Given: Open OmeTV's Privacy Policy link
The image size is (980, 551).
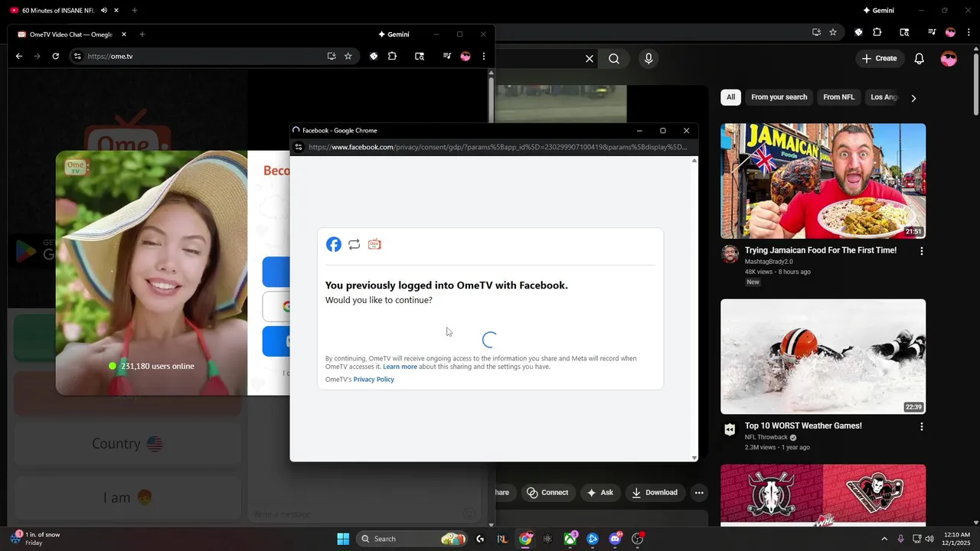Looking at the screenshot, I should [x=374, y=380].
